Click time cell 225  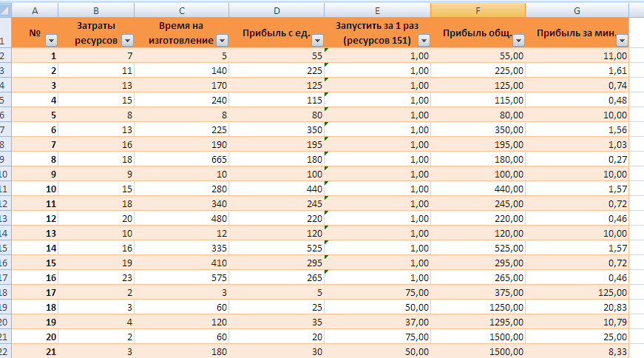click(182, 129)
